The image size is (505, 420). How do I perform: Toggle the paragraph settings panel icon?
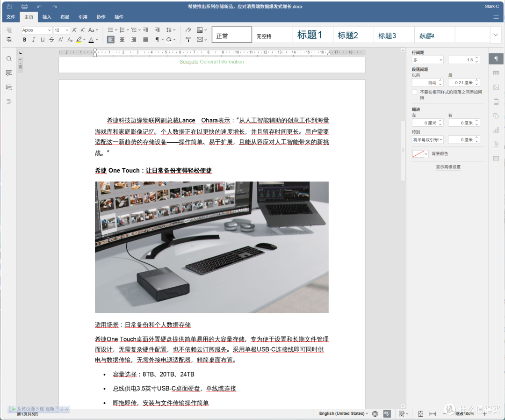[496, 58]
